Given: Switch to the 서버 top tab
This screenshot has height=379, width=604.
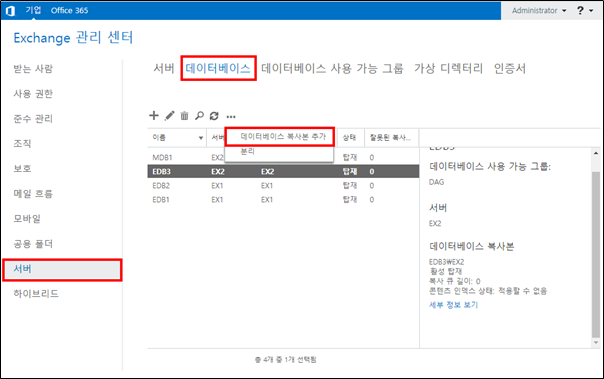Looking at the screenshot, I should coord(164,68).
